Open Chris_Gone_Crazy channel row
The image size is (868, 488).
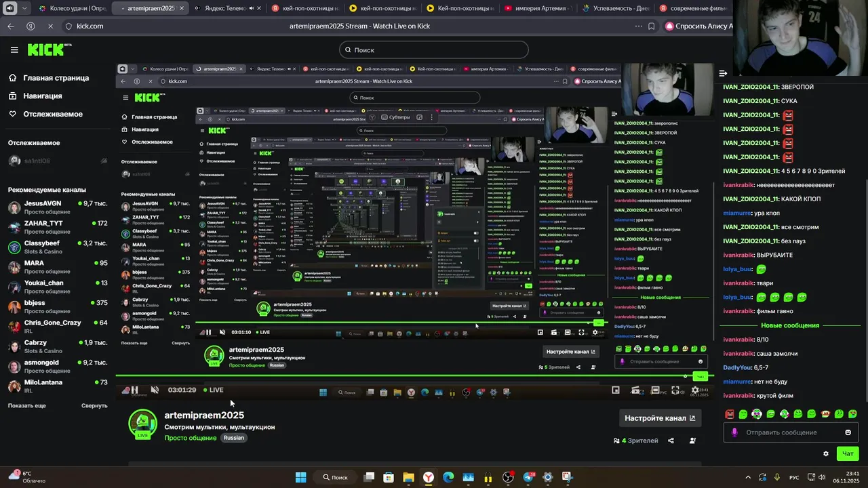(58, 327)
